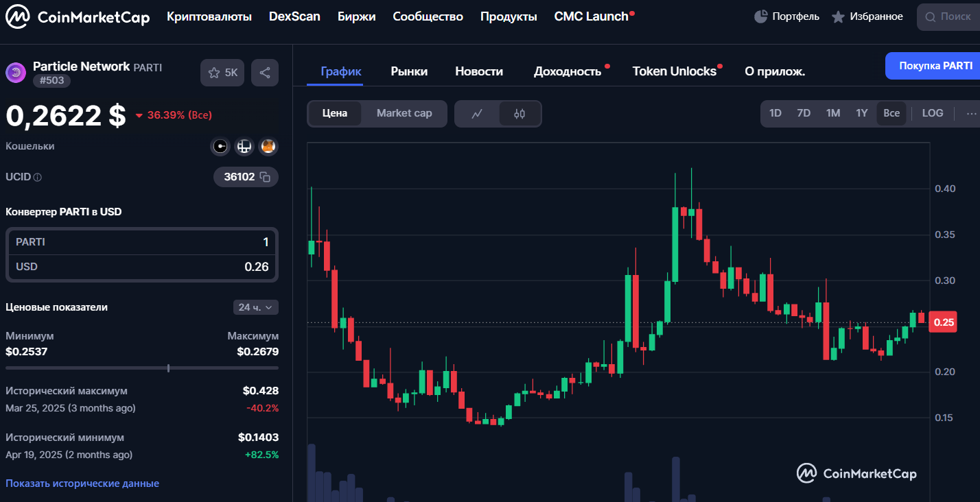The width and height of the screenshot is (980, 502).
Task: Open the Избранное link
Action: (x=876, y=16)
